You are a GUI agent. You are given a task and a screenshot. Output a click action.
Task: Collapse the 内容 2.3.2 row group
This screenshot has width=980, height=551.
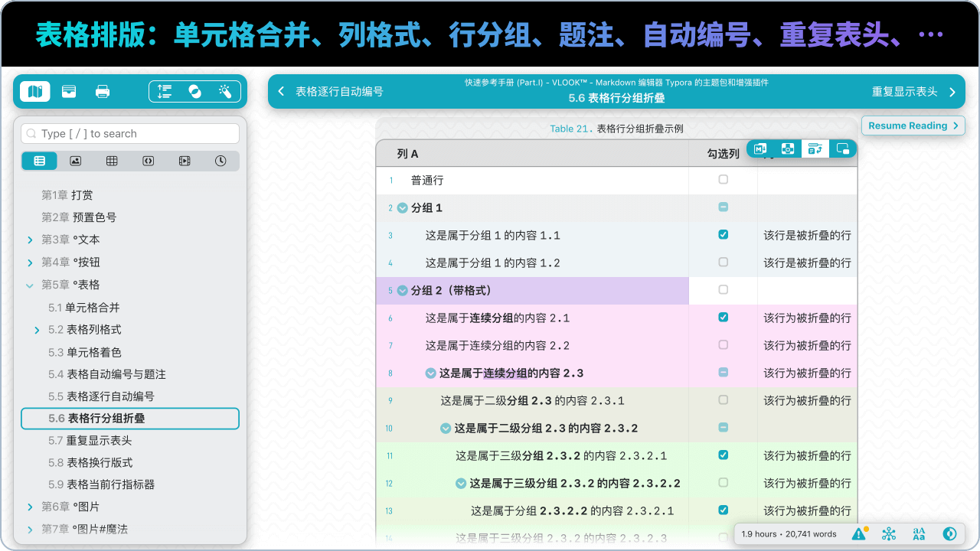click(x=446, y=429)
